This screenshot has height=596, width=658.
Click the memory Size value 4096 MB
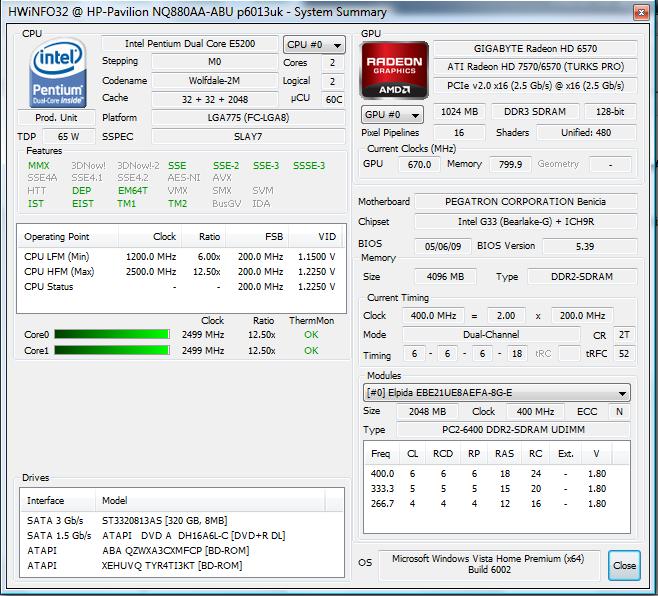pos(445,277)
